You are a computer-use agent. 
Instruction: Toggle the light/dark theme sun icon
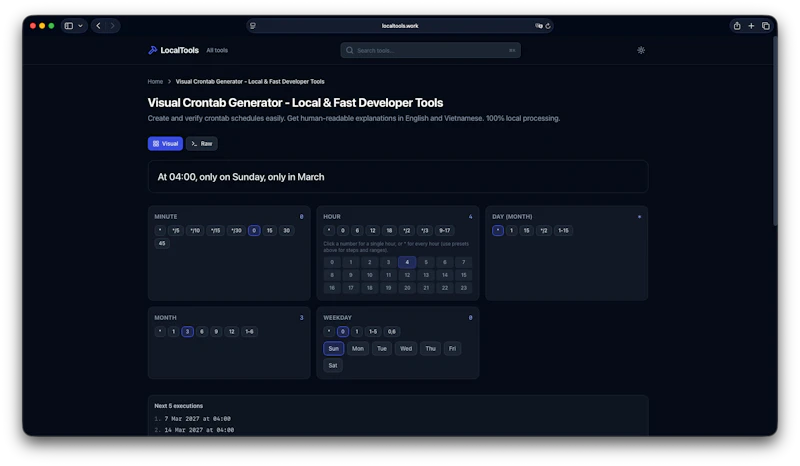tap(641, 50)
